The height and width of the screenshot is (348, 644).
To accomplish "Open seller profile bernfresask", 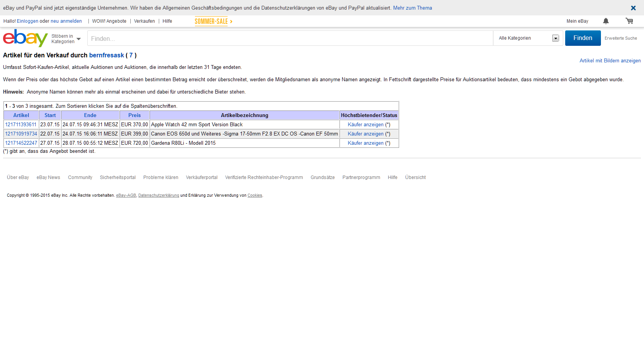I will click(x=107, y=55).
